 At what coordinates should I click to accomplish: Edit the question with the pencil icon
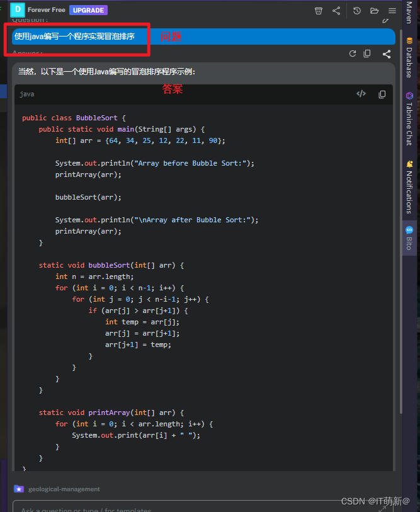pos(385,21)
